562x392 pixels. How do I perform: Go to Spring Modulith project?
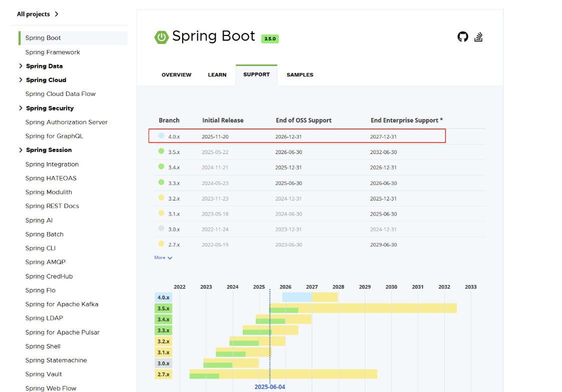point(49,192)
